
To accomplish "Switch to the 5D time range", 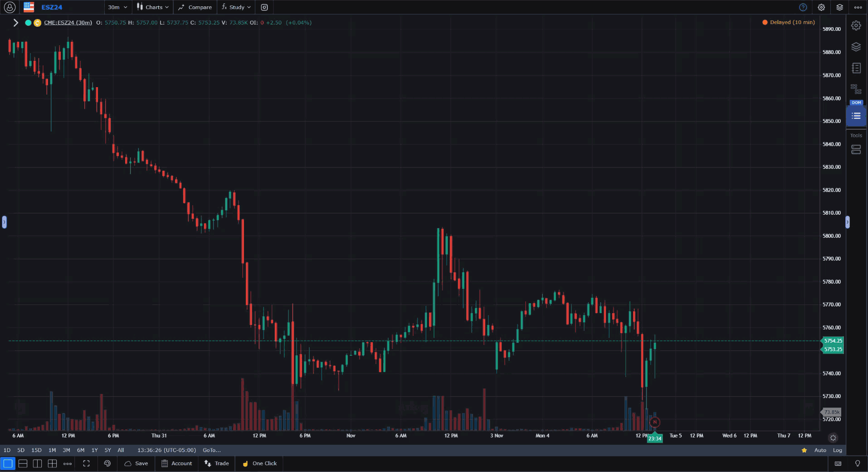I will [21, 450].
